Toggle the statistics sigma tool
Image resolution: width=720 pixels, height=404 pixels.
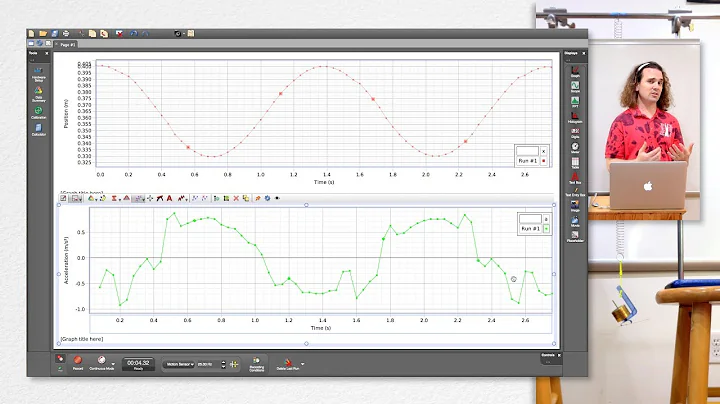tap(115, 198)
